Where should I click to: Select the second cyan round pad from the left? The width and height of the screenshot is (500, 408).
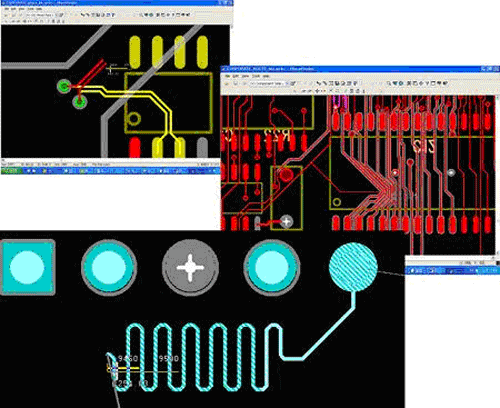click(108, 268)
